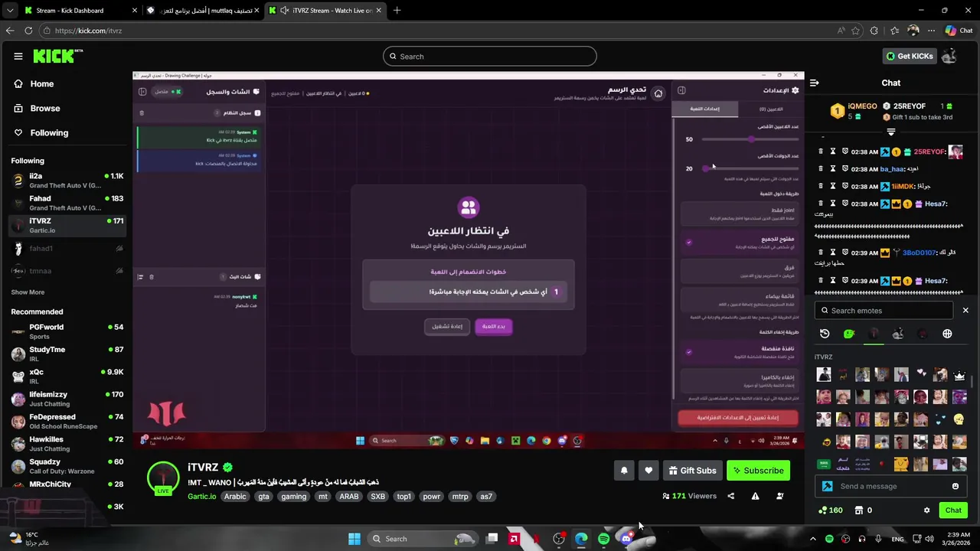Viewport: 980px width, 551px height.
Task: Open Discord from the taskbar
Action: tap(626, 539)
